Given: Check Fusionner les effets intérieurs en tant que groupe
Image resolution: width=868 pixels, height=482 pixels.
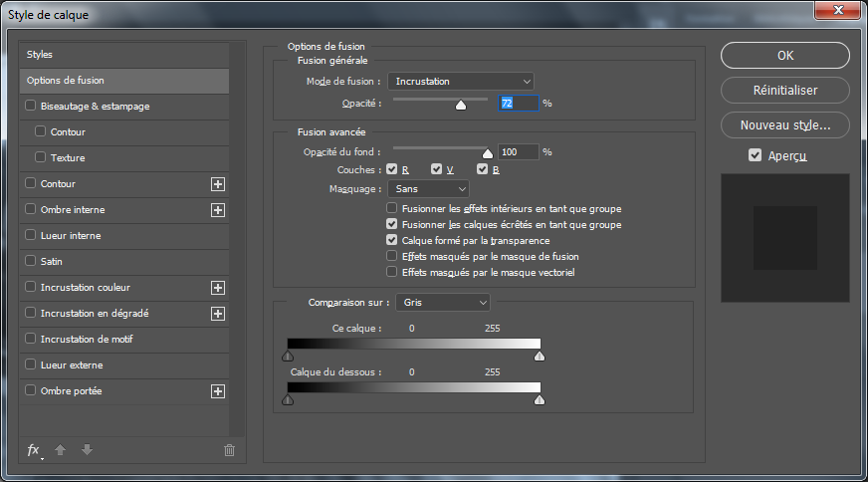Looking at the screenshot, I should pyautogui.click(x=392, y=208).
